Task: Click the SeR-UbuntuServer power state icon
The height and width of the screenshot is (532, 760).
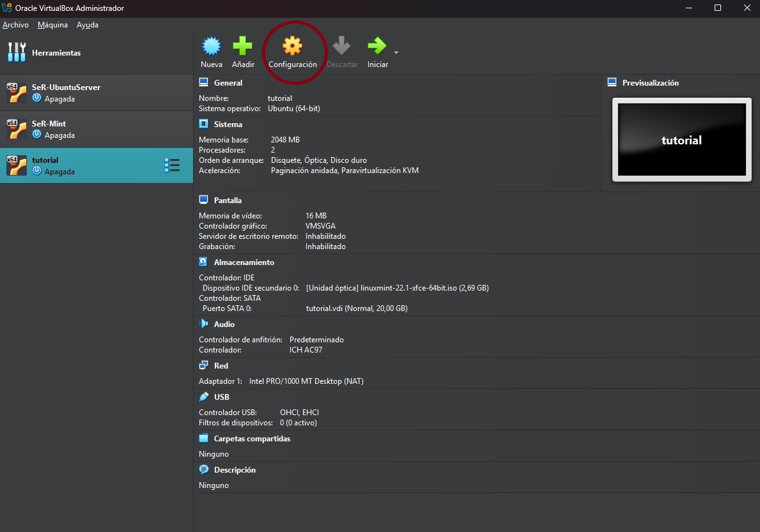Action: pos(37,98)
